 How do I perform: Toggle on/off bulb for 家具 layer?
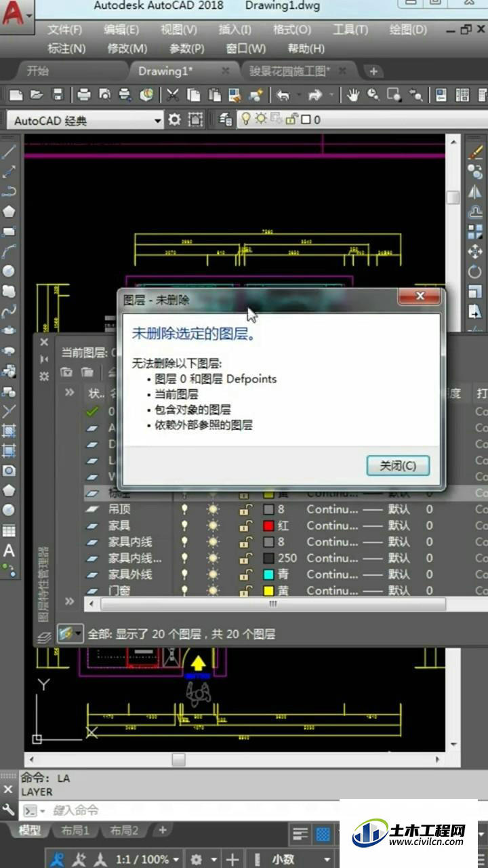click(x=184, y=526)
